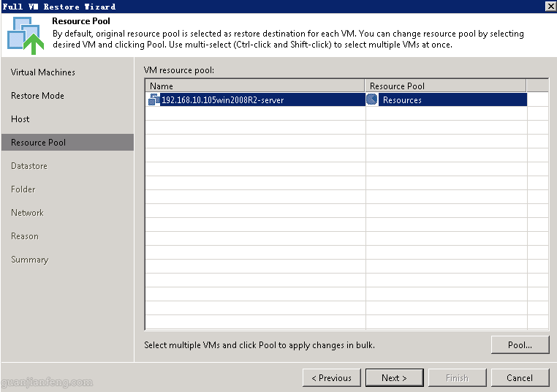Open the Folder wizard step
The height and width of the screenshot is (392, 557).
click(23, 189)
